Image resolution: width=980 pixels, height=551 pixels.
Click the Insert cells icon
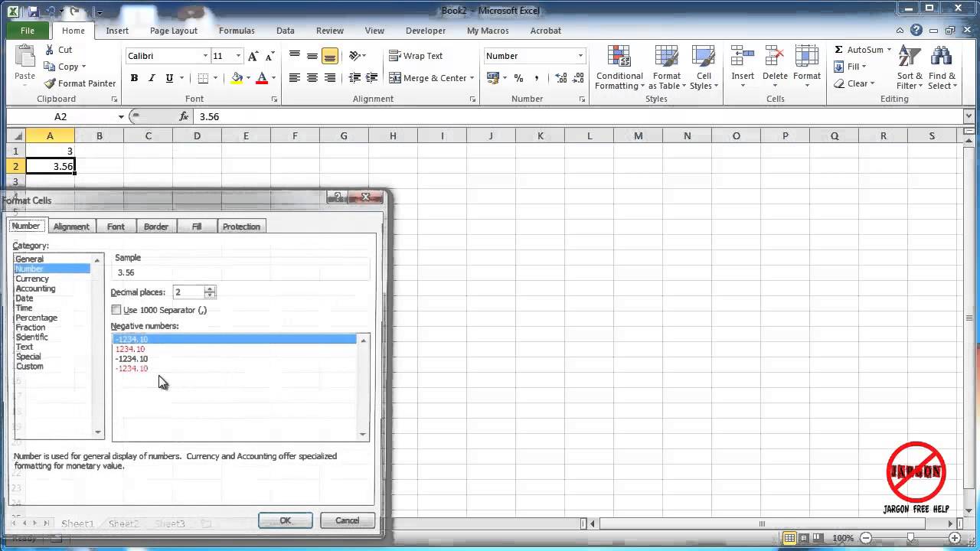click(742, 57)
